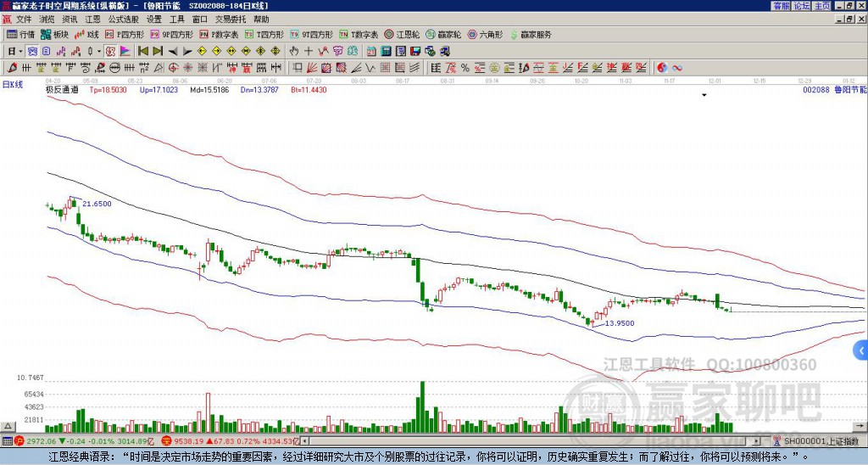Expand the blue side panel chevron
Screen dimensions: 868x465
point(861,350)
